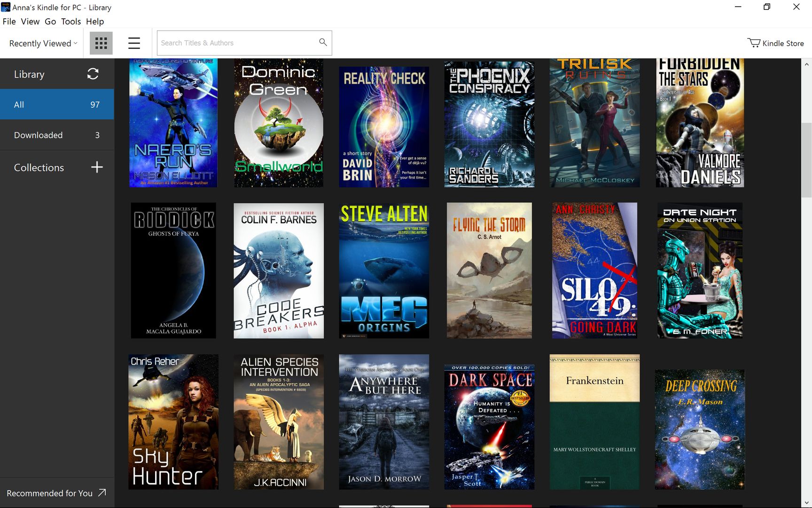Focus the Search Titles & Authors field

tap(244, 43)
